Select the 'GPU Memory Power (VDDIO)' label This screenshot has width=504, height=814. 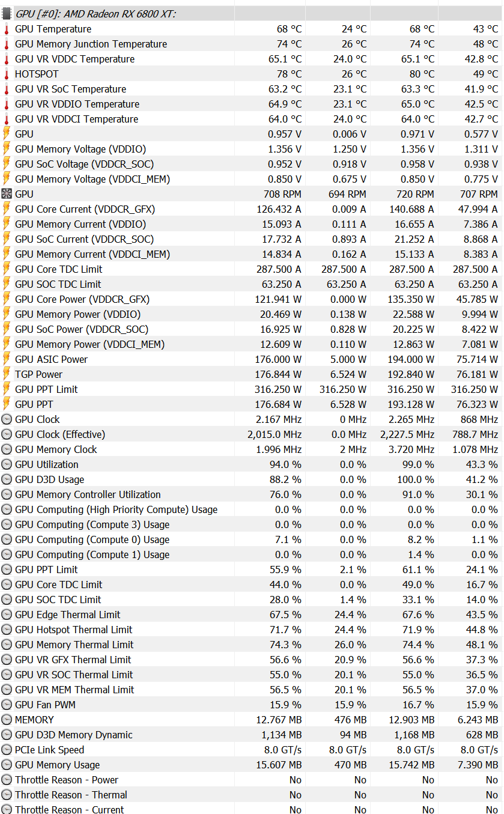78,314
